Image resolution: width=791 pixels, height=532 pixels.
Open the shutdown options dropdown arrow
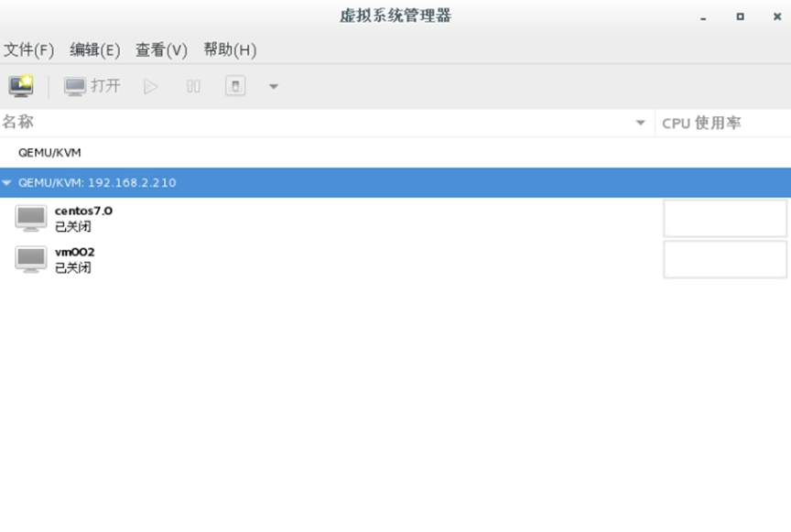pos(273,87)
